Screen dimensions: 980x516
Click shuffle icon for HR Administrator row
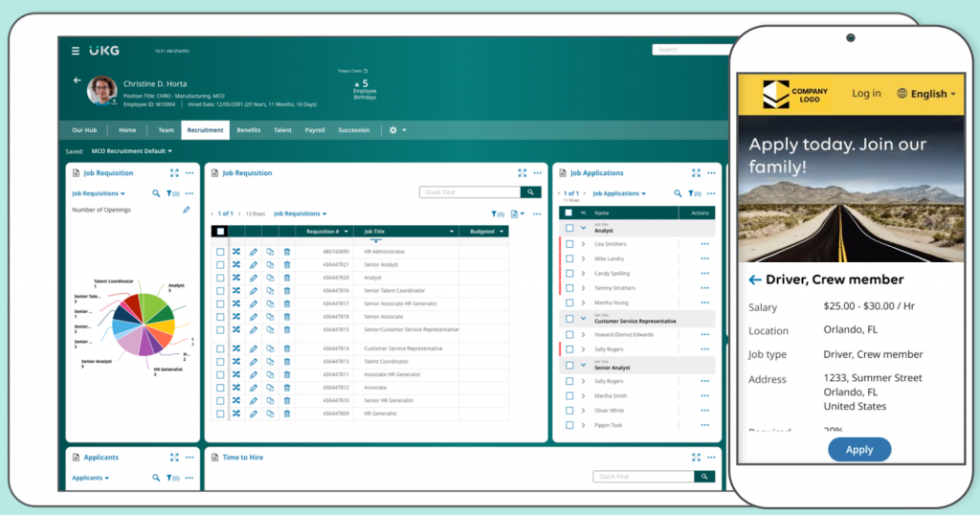coord(236,252)
